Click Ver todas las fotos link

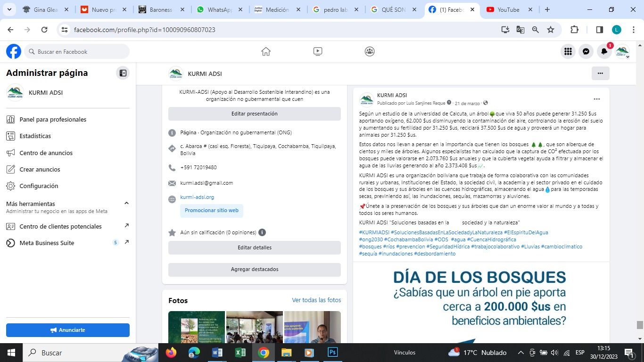[x=316, y=300]
